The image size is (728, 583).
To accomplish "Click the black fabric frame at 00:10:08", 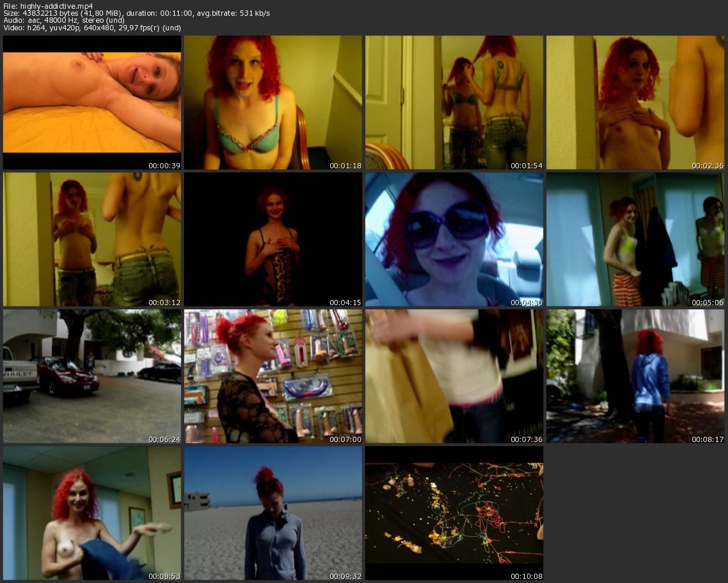I will pos(454,513).
